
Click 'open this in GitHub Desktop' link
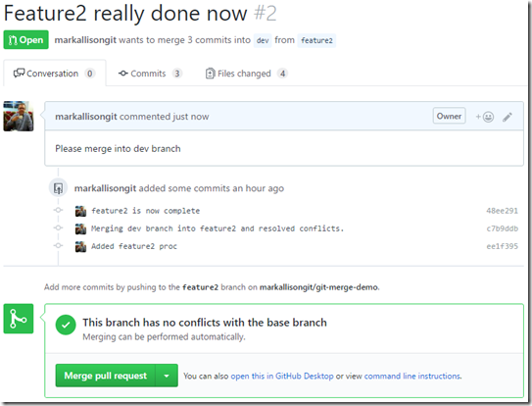[x=282, y=377]
